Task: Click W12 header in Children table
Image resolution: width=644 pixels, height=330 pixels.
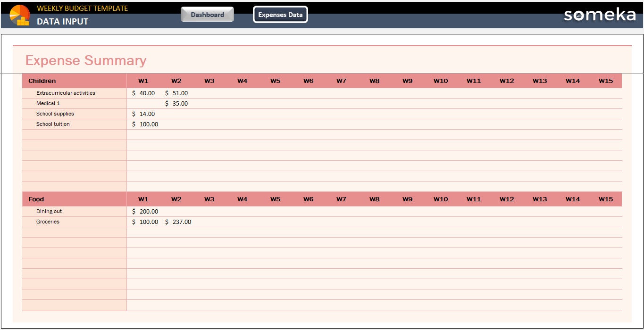Action: click(507, 81)
